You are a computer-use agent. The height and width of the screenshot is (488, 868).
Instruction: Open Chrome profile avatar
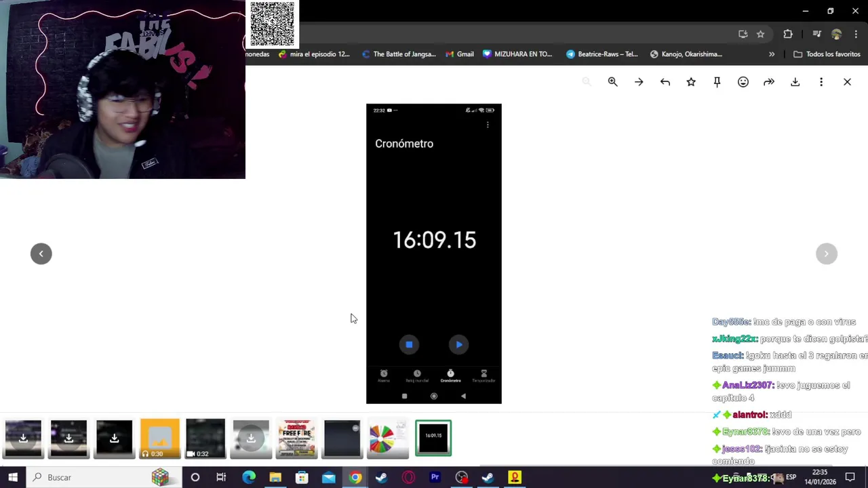pos(837,34)
